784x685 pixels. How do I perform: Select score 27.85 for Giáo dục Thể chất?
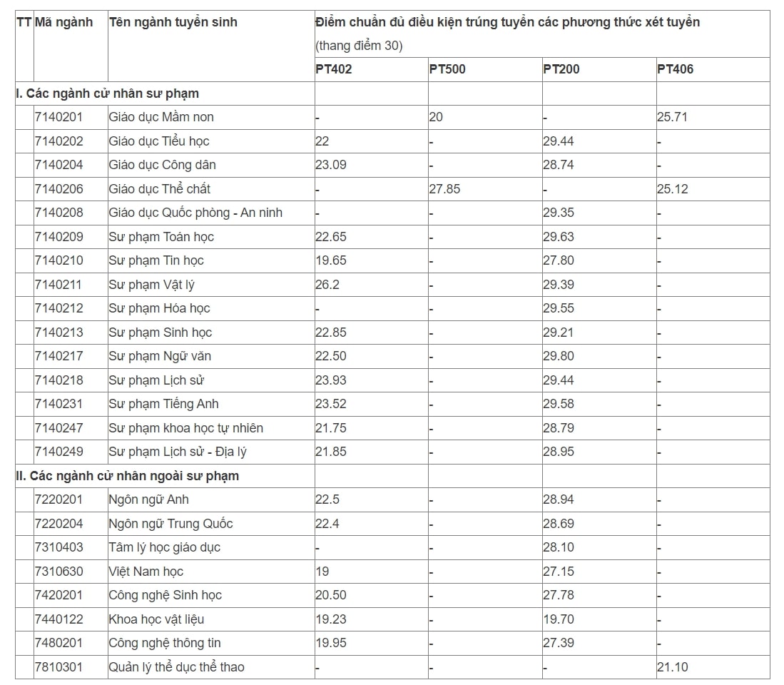point(444,189)
